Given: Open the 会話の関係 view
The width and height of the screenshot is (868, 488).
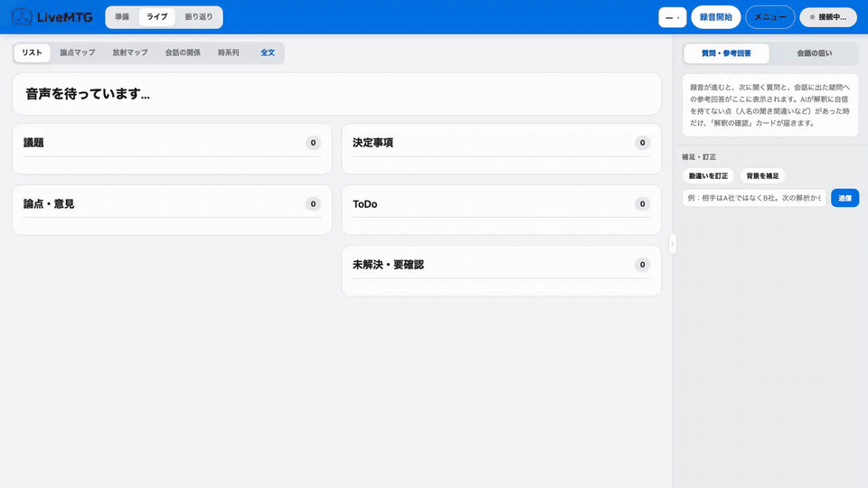Looking at the screenshot, I should click(x=183, y=52).
